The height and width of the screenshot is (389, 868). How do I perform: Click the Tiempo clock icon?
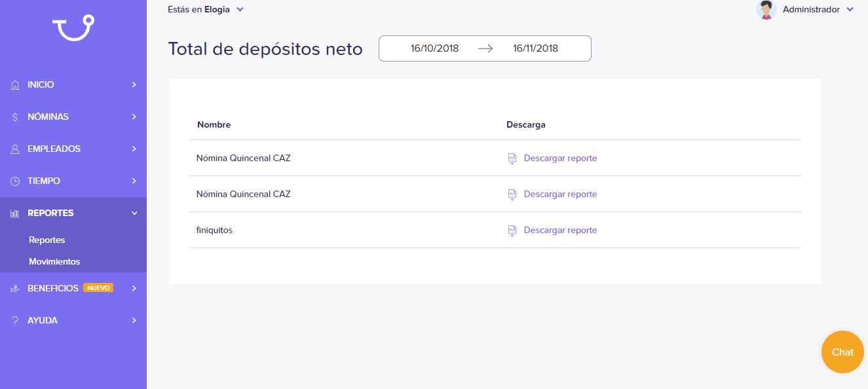pyautogui.click(x=15, y=181)
